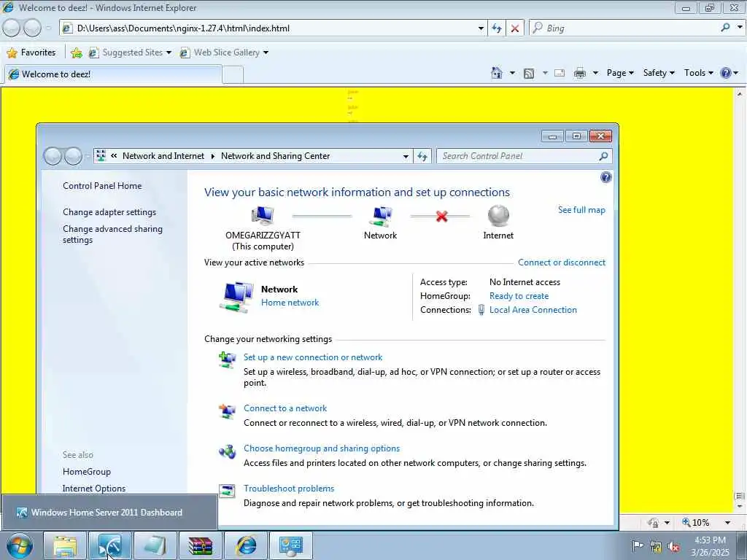Click the Troubleshoot problems link

point(289,489)
